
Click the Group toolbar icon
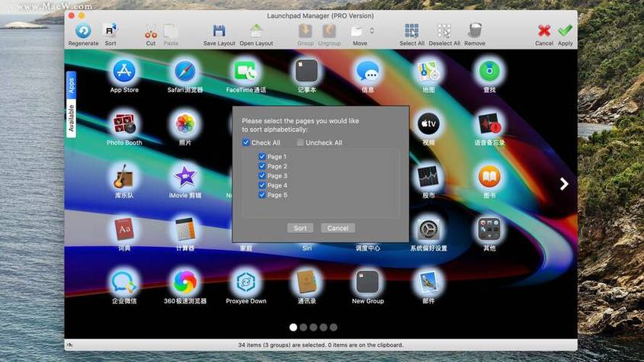[x=305, y=31]
